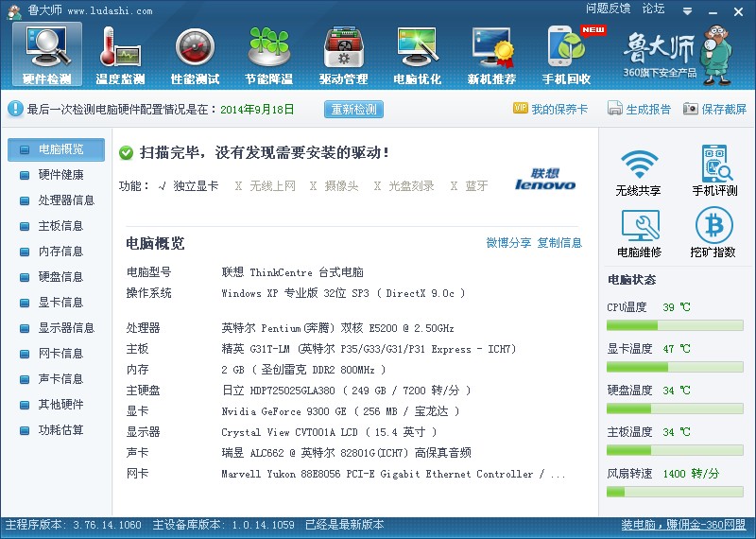Open the 硬件检测 hardware detection tool
This screenshot has height=539, width=756.
[47, 54]
